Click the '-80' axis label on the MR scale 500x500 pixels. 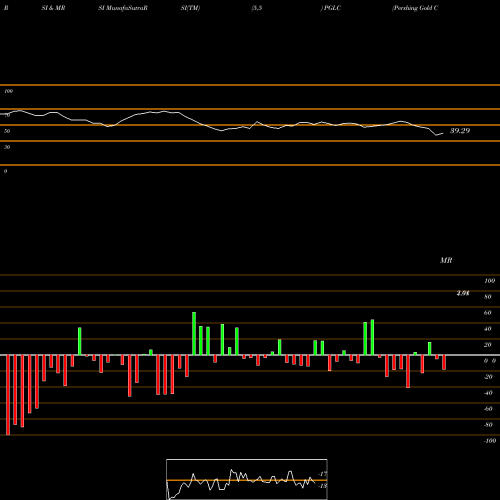click(488, 425)
